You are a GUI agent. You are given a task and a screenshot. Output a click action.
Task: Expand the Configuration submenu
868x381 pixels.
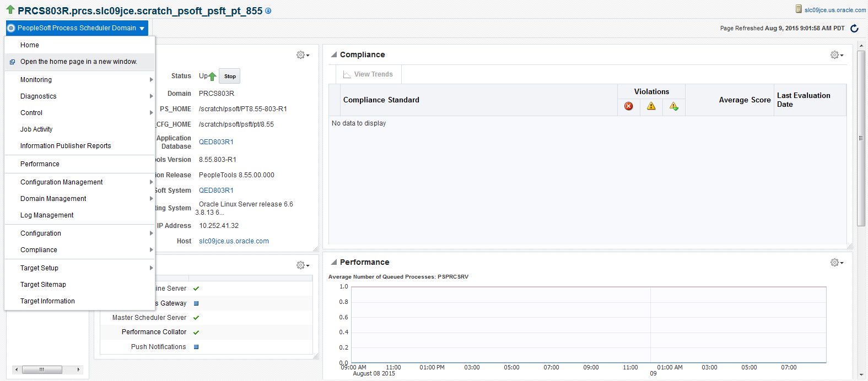(x=151, y=233)
